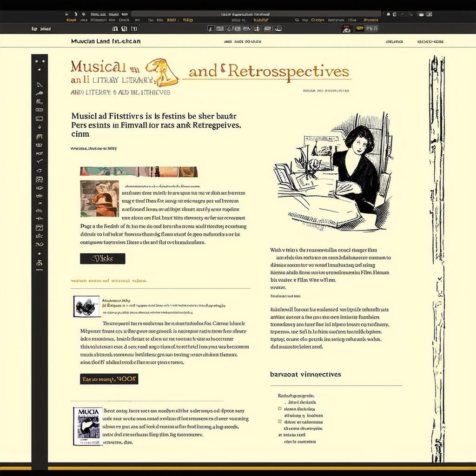Click the 'Musical' heading in the page banner
Viewport: 476px width, 476px height.
tap(98, 66)
